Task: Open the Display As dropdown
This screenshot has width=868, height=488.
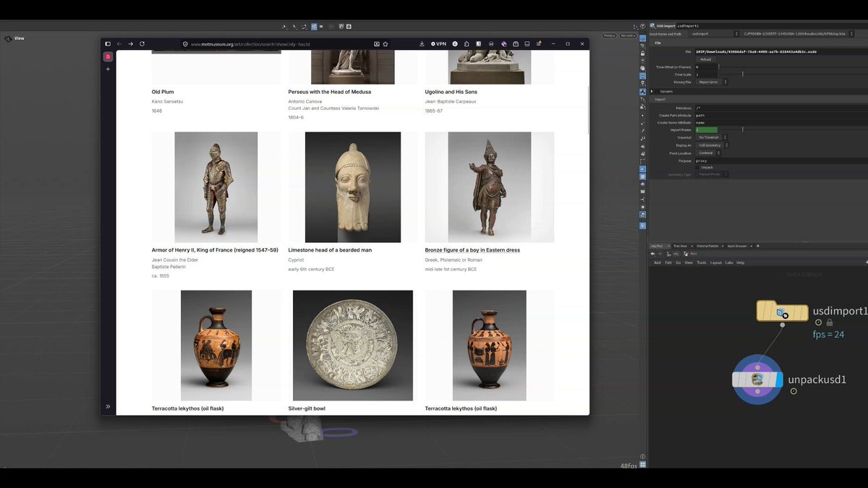Action: click(712, 145)
